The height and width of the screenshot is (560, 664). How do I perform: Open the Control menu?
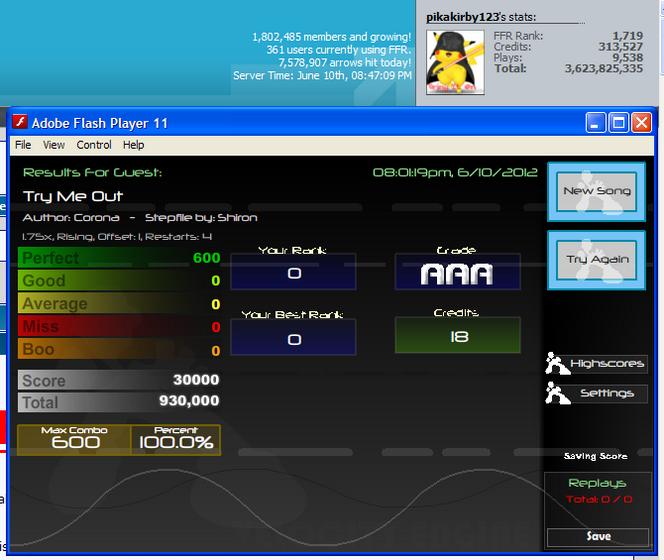(x=94, y=145)
